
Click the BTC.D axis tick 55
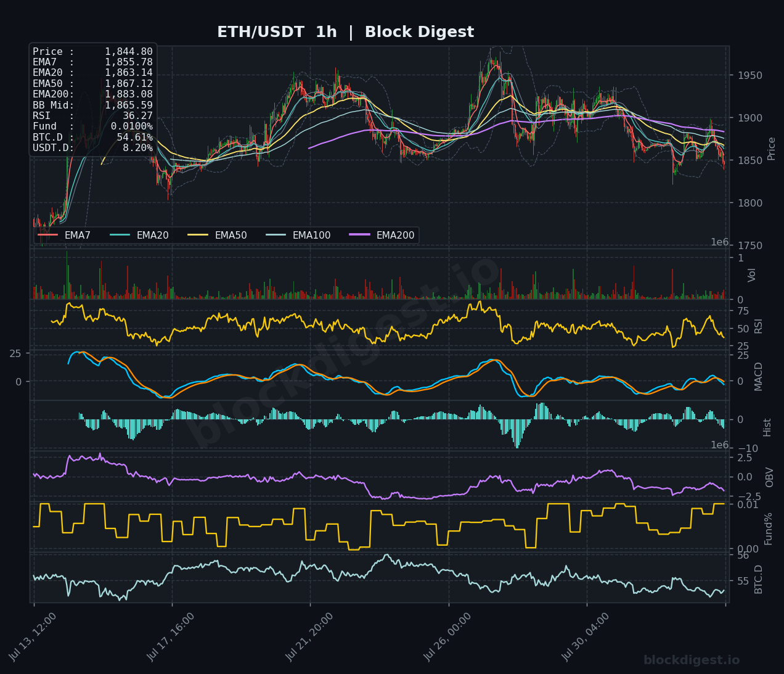point(743,581)
